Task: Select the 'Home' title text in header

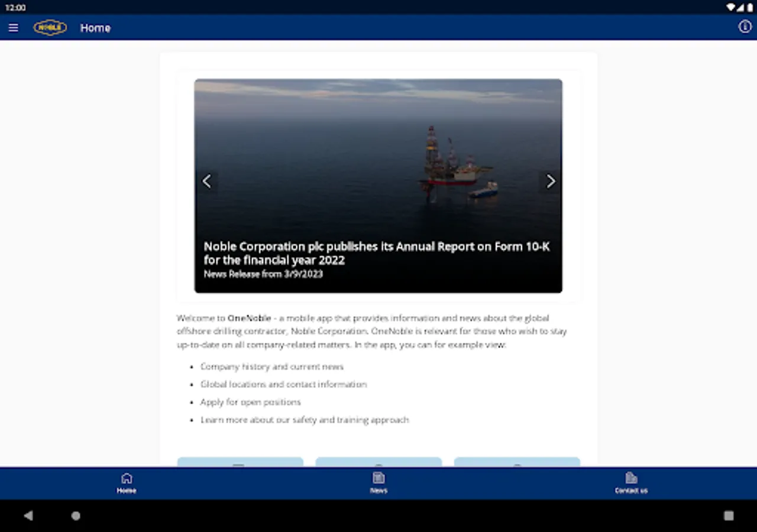Action: coord(95,28)
